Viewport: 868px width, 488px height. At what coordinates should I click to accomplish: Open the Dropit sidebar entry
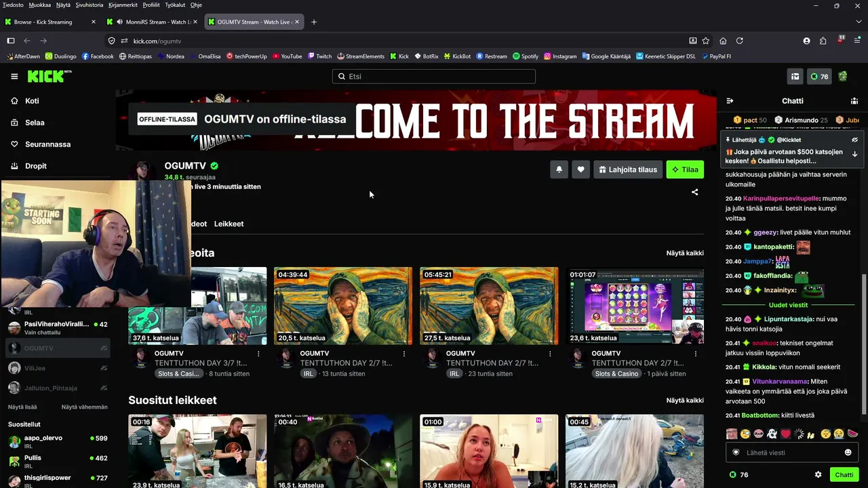pyautogui.click(x=36, y=166)
